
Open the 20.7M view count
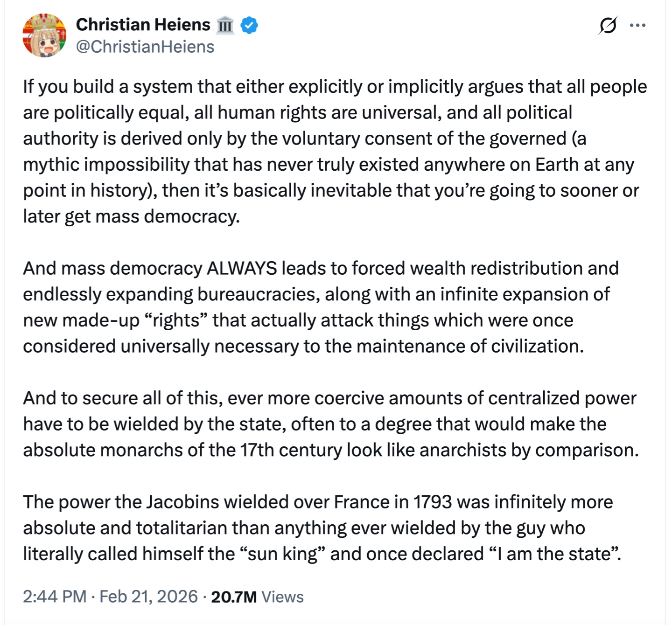(x=234, y=597)
